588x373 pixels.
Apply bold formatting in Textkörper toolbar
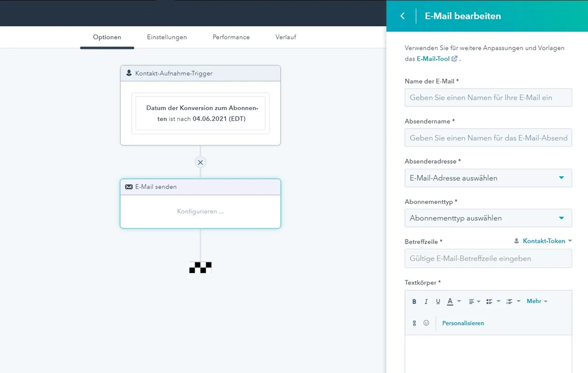(x=414, y=301)
